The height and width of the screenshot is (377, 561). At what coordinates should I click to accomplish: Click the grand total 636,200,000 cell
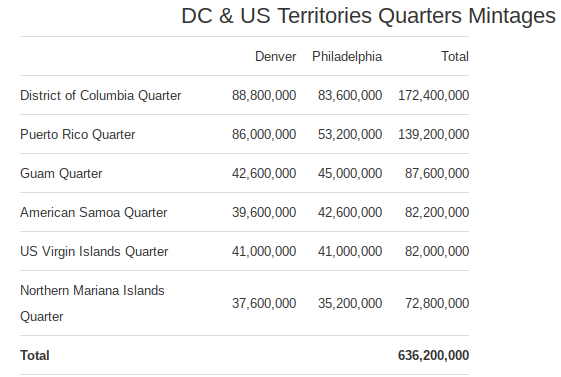tap(433, 356)
